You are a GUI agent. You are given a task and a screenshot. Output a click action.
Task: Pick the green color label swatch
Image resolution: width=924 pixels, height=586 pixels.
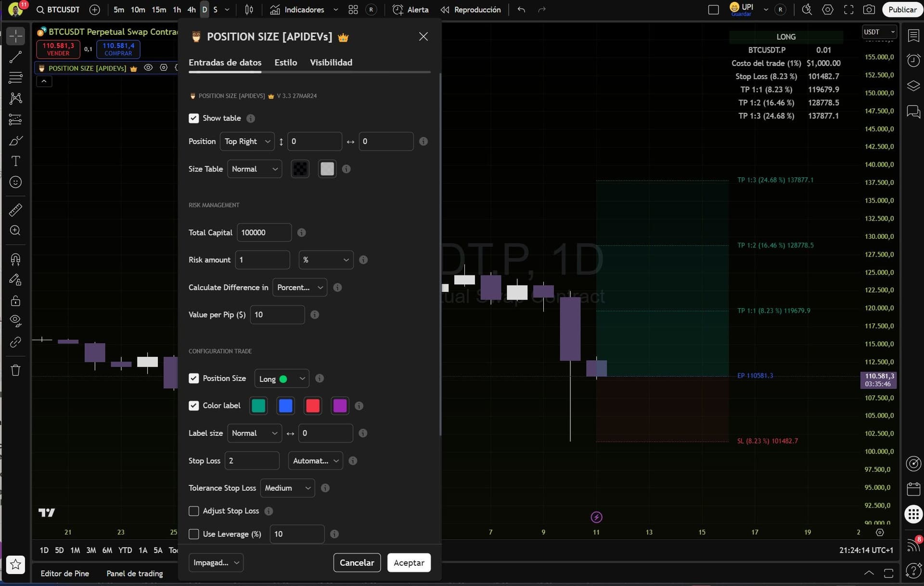click(258, 405)
